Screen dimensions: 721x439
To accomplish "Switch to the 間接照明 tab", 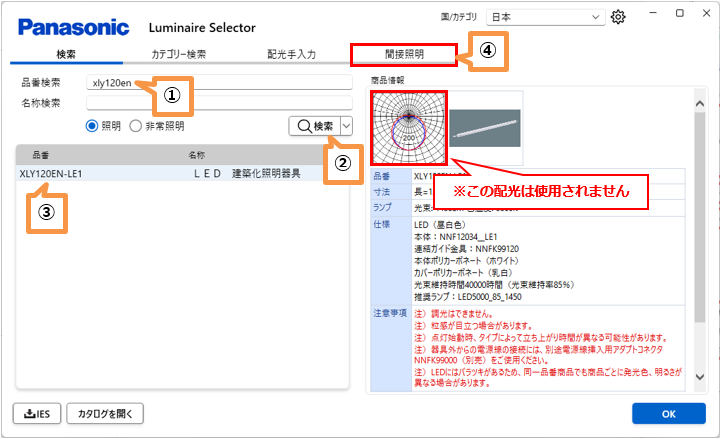I will [403, 53].
